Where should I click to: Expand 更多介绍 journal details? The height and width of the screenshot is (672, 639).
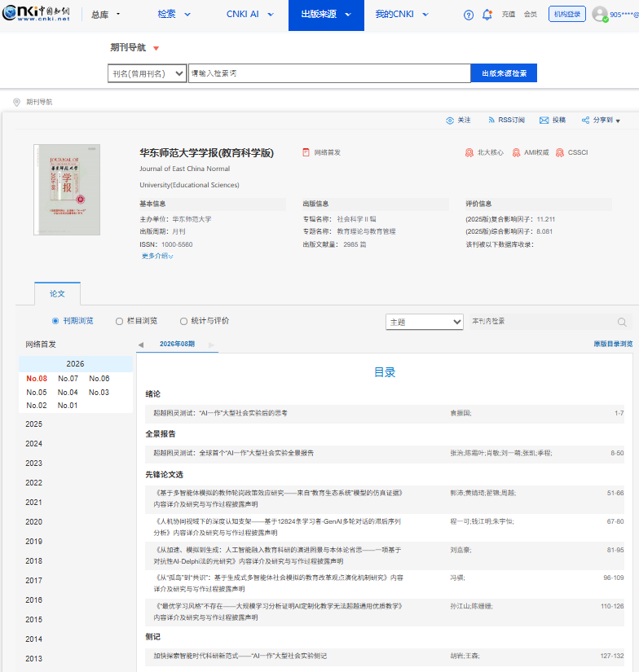[x=157, y=256]
